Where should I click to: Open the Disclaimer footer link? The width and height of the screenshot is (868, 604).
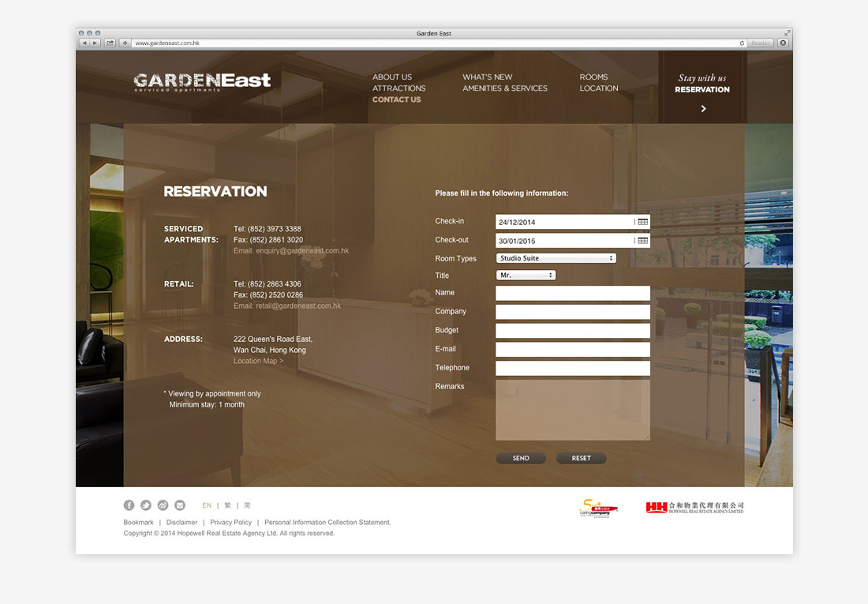pos(181,523)
